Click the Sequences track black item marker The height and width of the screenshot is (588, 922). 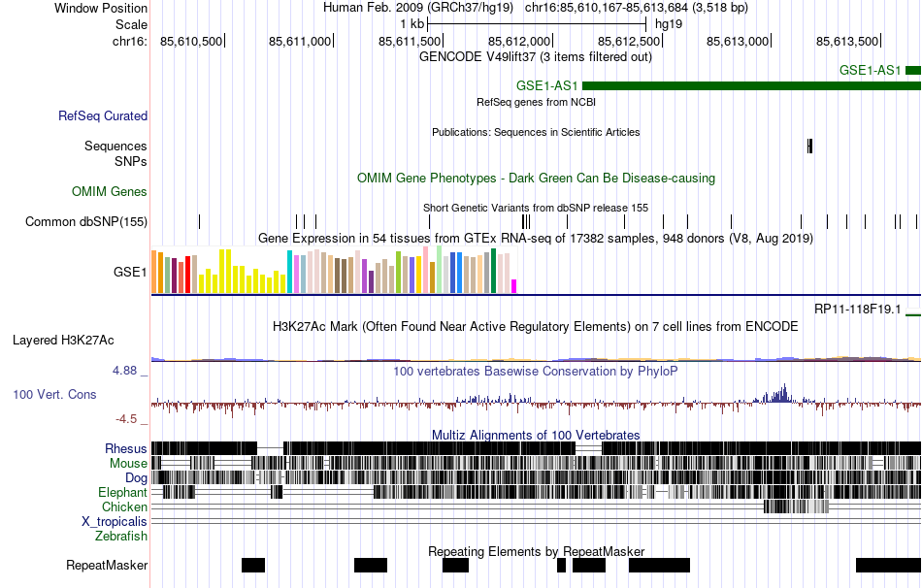click(x=810, y=146)
